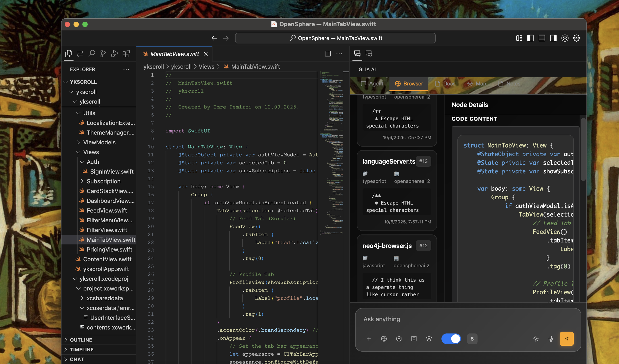
Task: Open the Customize Layout icon
Action: click(x=519, y=38)
